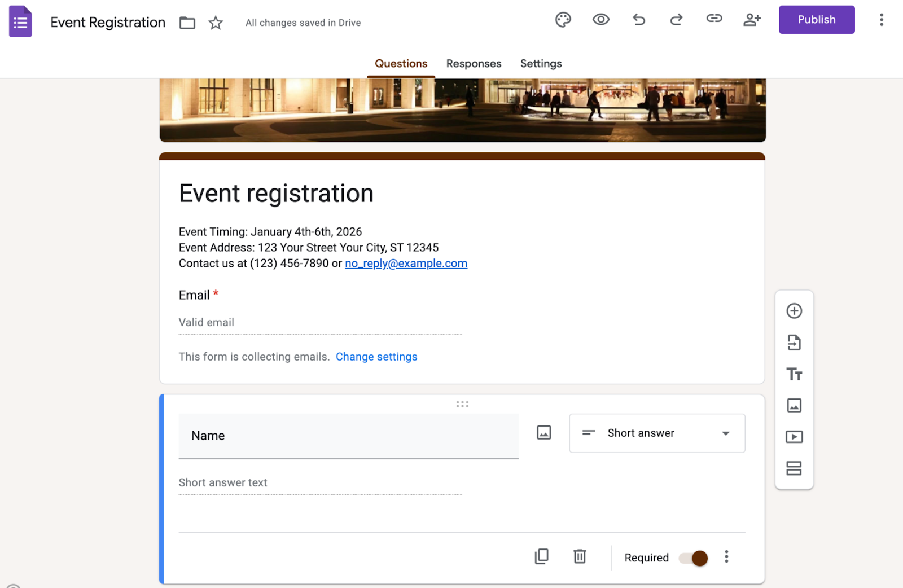Toggle the Required switch off
The image size is (903, 588).
tap(694, 558)
